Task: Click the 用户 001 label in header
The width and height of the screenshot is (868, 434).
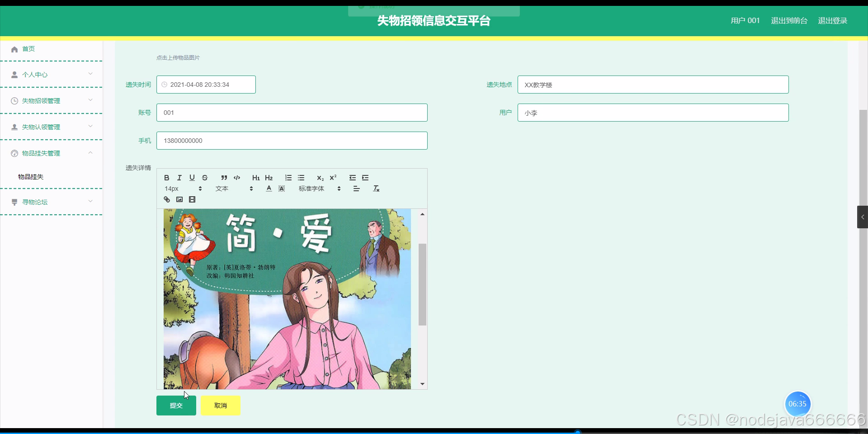Action: [x=745, y=20]
